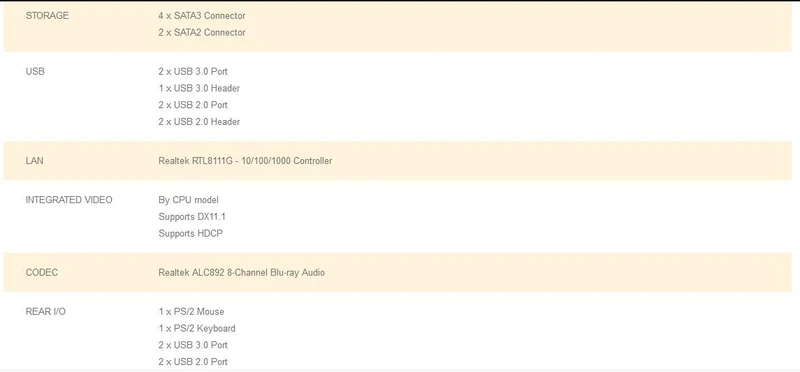The image size is (800, 372).
Task: Select 2 x USB 3.0 Port under REAR I/O
Action: coord(193,345)
